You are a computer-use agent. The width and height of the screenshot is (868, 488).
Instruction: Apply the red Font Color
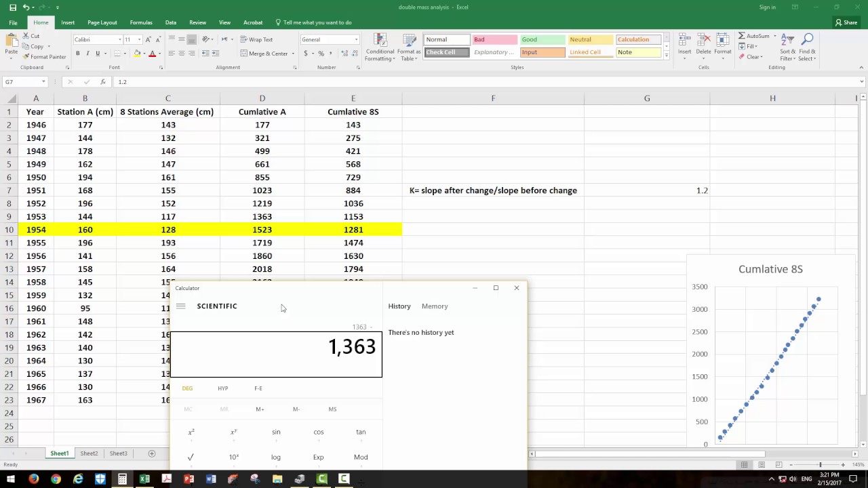[x=152, y=54]
